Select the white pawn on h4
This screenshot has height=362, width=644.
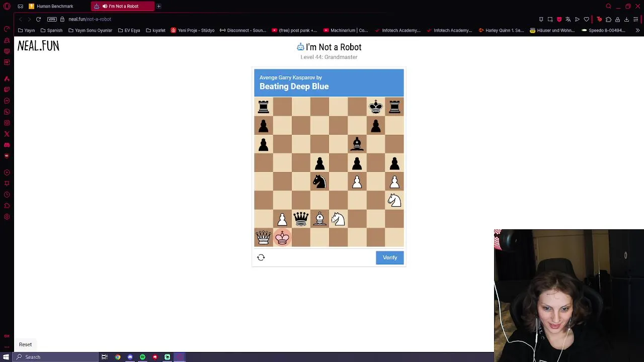[x=394, y=182]
